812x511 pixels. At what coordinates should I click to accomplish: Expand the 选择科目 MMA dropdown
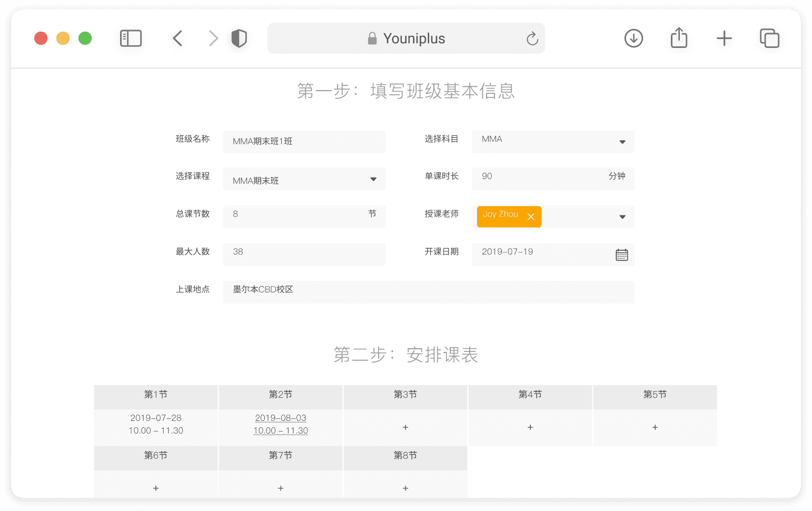(x=622, y=142)
